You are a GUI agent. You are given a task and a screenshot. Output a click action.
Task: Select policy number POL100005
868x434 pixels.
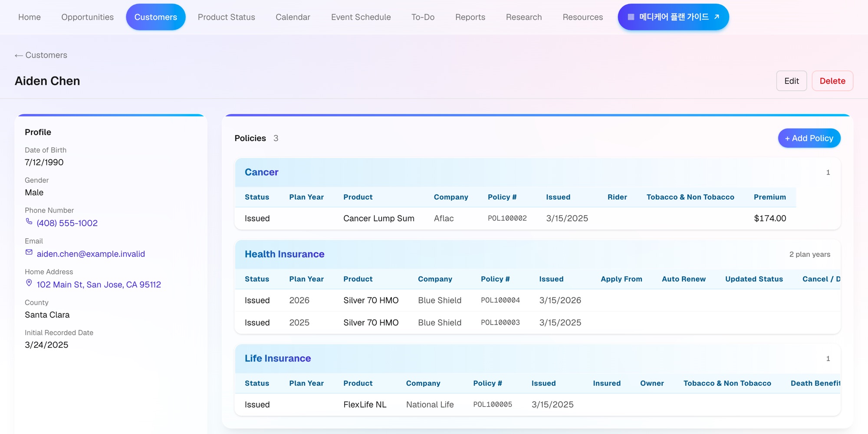(493, 404)
